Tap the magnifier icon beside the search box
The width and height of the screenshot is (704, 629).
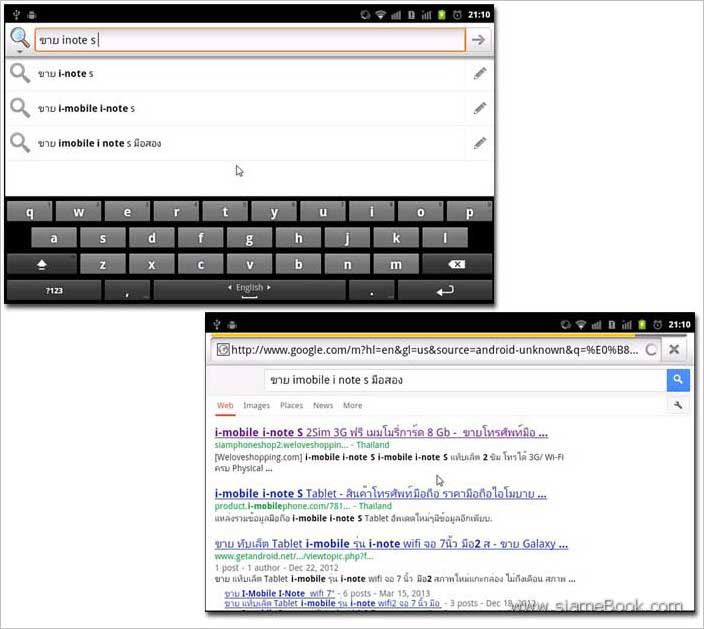click(x=20, y=39)
